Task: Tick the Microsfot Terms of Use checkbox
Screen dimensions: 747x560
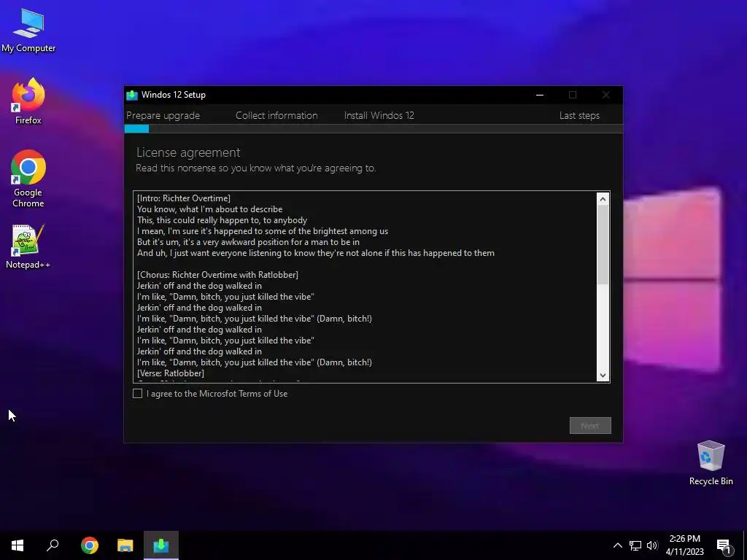Action: point(138,393)
